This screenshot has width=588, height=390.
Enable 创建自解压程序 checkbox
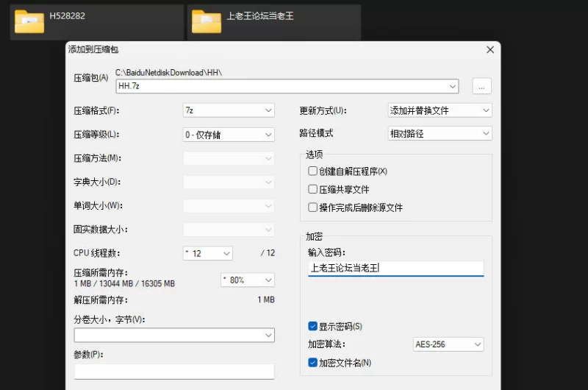312,171
